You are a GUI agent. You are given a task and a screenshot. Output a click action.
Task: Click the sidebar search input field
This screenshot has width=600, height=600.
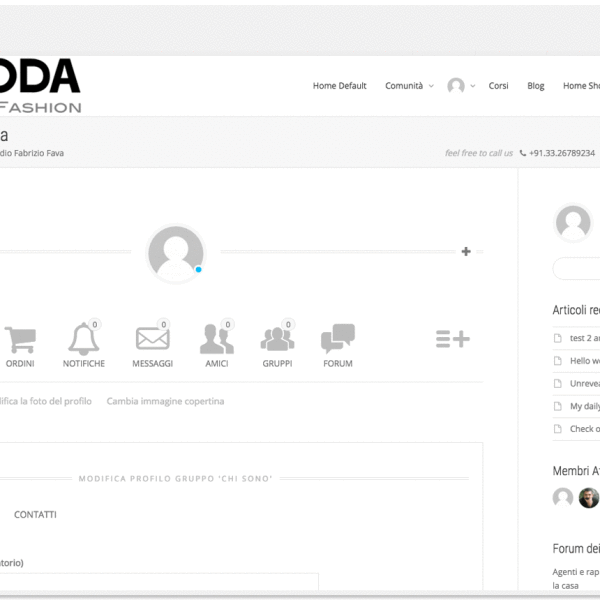(577, 268)
